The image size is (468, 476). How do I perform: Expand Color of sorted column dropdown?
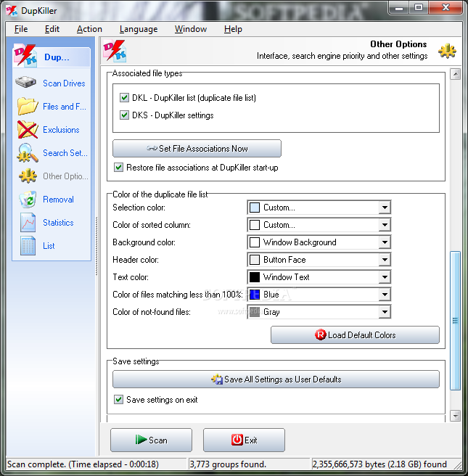(x=385, y=225)
